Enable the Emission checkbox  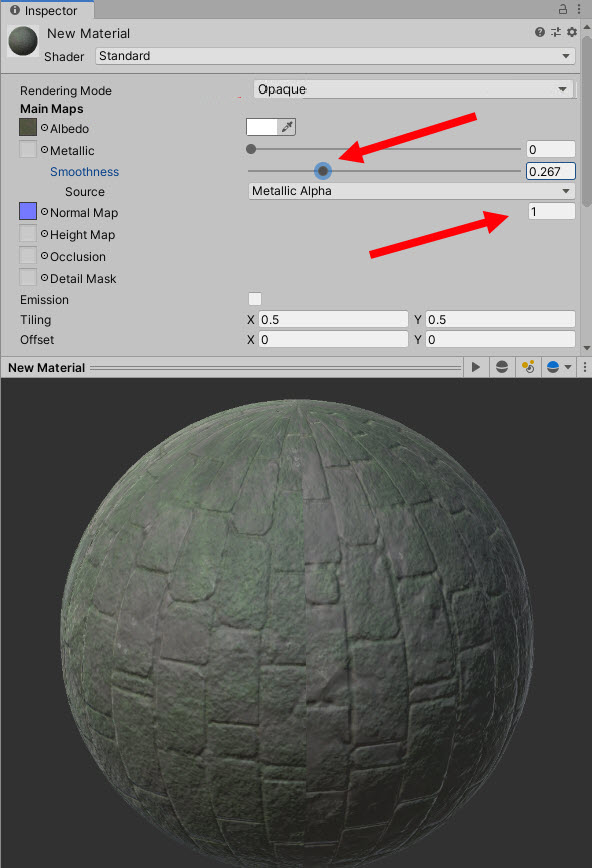[x=255, y=299]
